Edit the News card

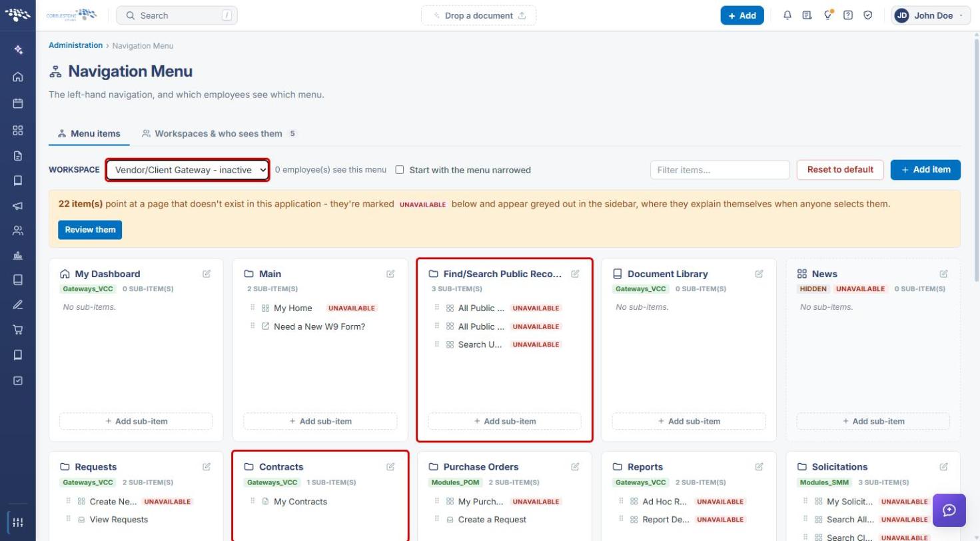tap(943, 274)
